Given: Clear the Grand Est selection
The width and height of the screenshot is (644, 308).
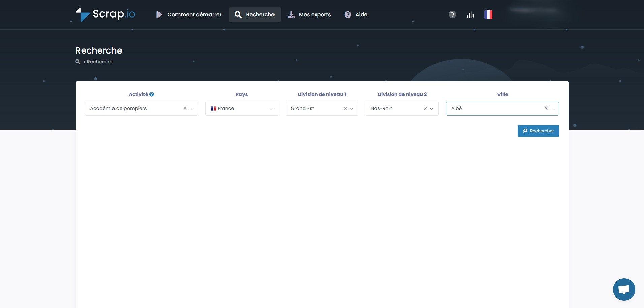Looking at the screenshot, I should coord(345,108).
